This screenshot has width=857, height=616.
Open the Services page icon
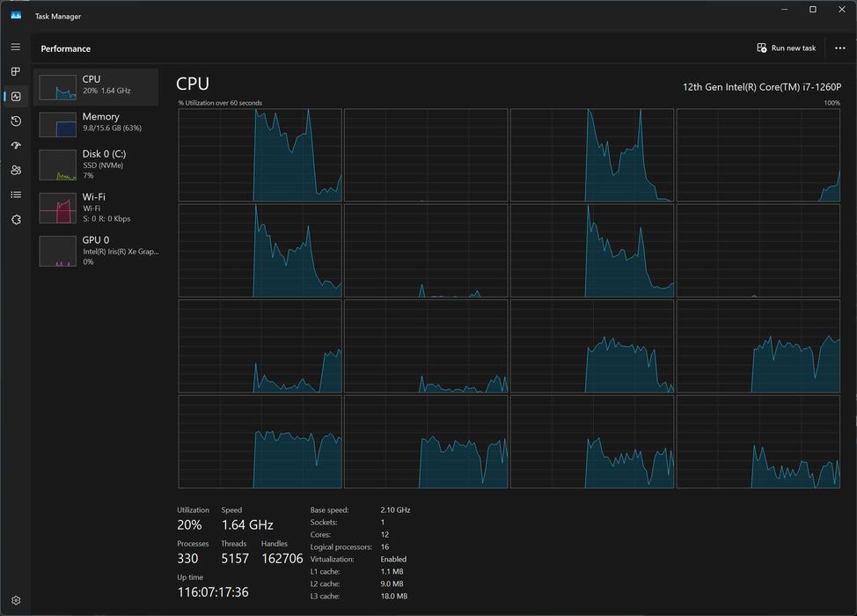16,219
